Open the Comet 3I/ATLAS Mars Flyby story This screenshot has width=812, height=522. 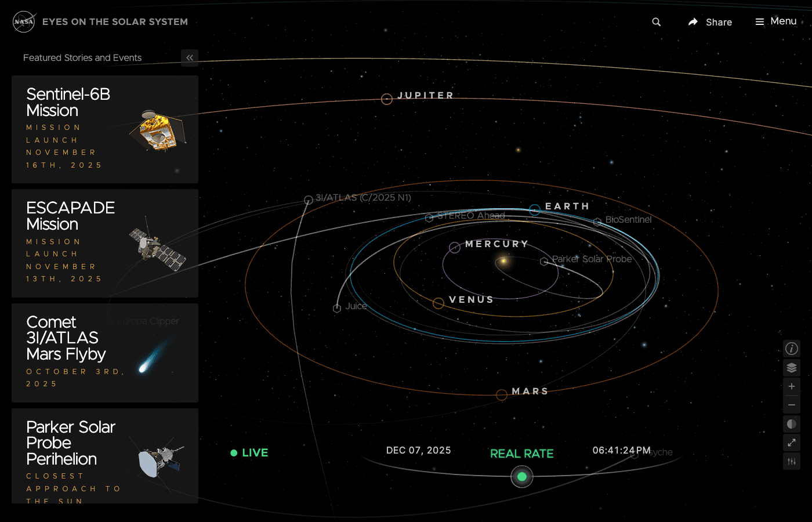click(104, 353)
